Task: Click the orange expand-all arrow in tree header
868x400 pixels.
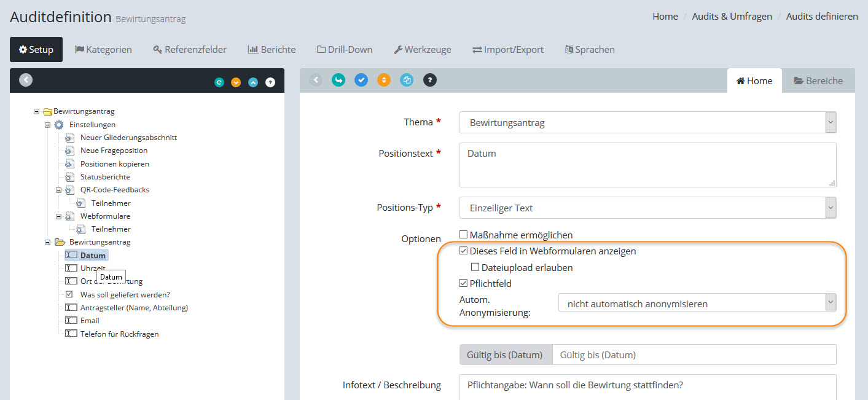Action: point(236,82)
